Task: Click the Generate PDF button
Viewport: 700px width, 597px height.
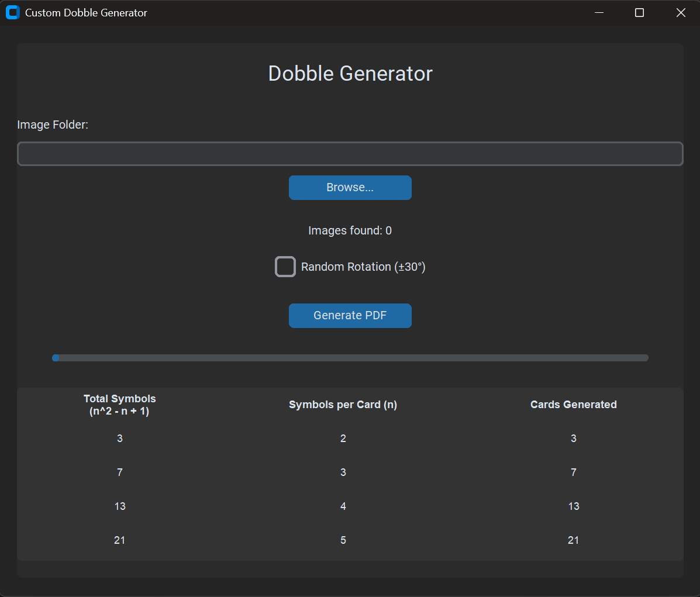Action: tap(350, 316)
